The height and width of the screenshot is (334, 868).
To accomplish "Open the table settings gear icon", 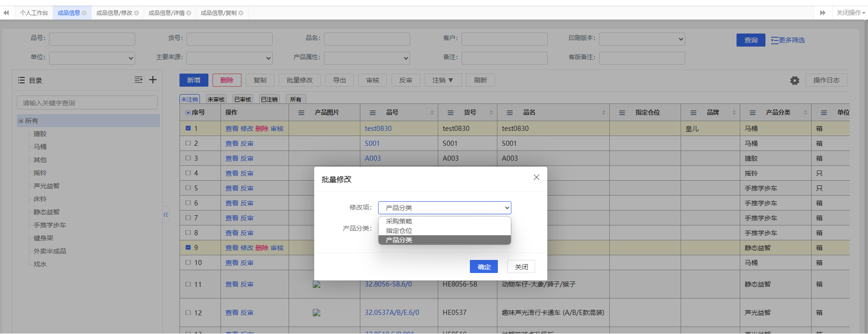I will pos(795,81).
